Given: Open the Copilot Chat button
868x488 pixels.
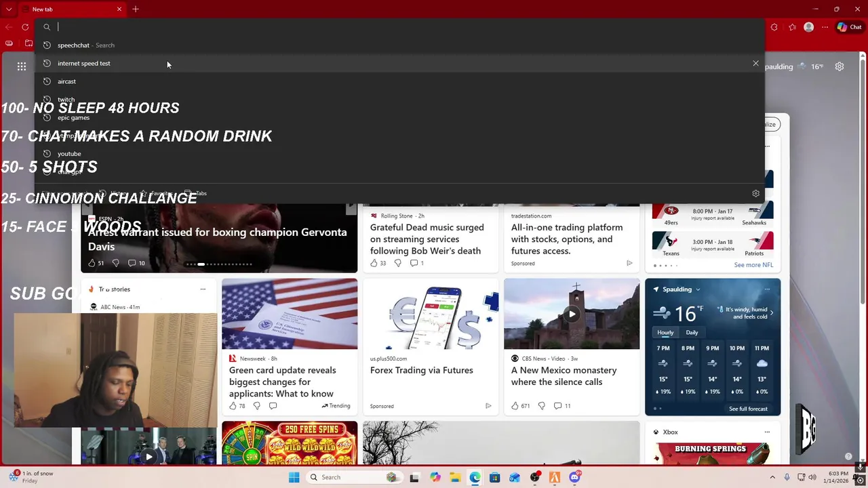Looking at the screenshot, I should (x=850, y=27).
